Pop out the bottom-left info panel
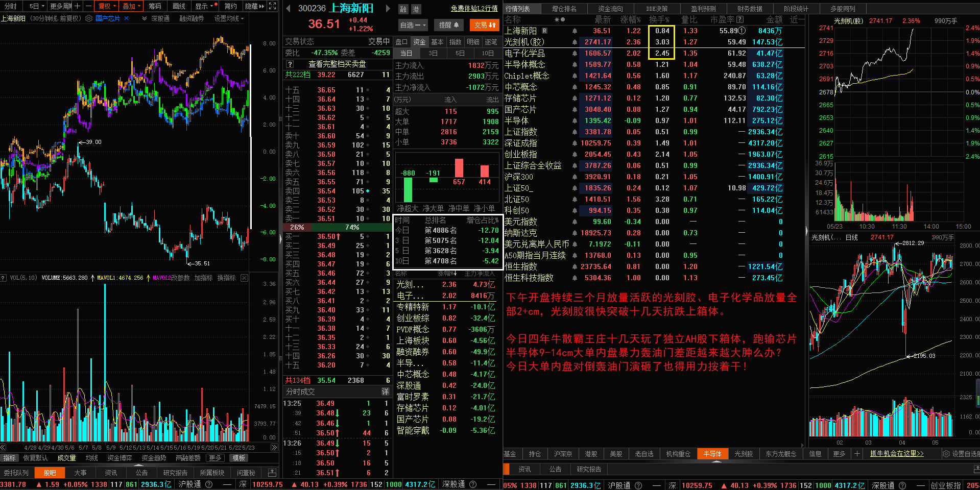 point(272,473)
